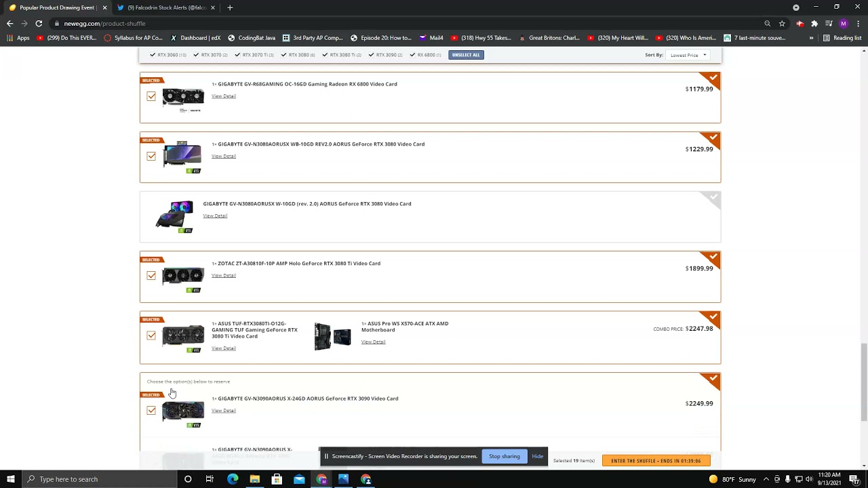868x488 pixels.
Task: Click the Enter the Shuffle button
Action: tap(656, 461)
